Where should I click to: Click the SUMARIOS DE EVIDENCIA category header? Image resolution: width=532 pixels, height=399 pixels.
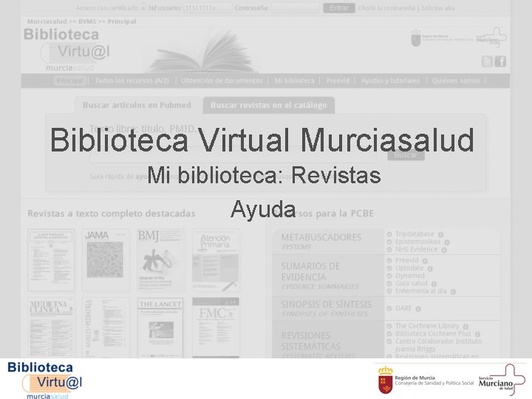point(328,276)
